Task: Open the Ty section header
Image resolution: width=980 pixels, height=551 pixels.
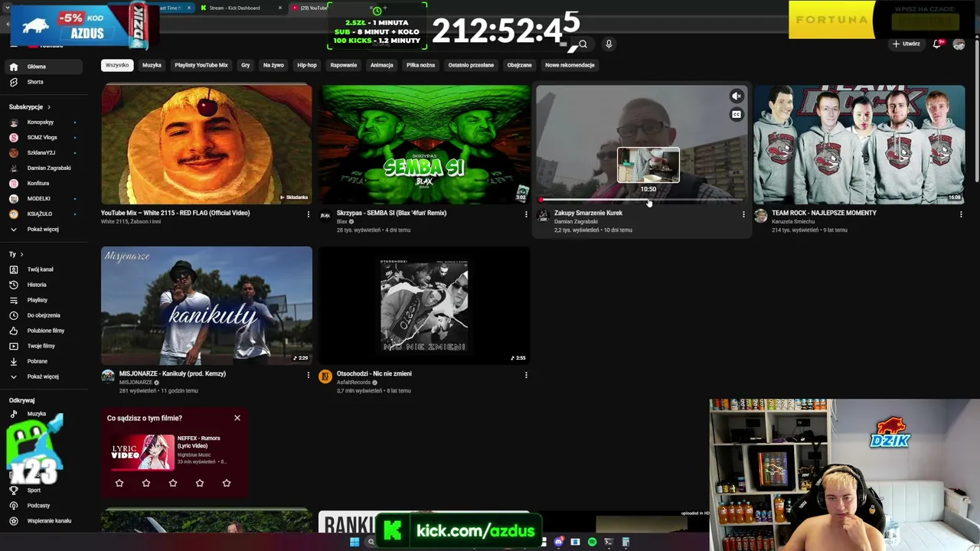Action: pos(16,254)
